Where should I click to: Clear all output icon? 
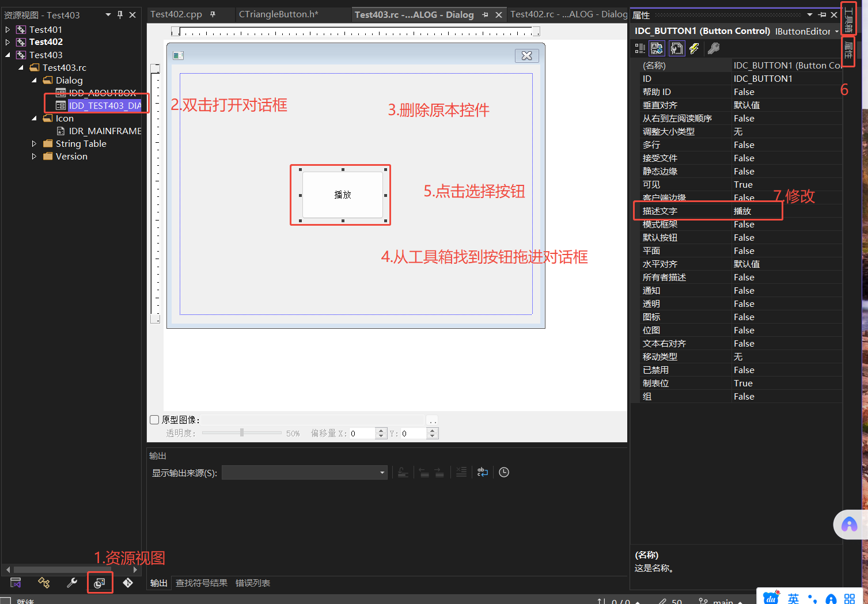click(x=461, y=472)
